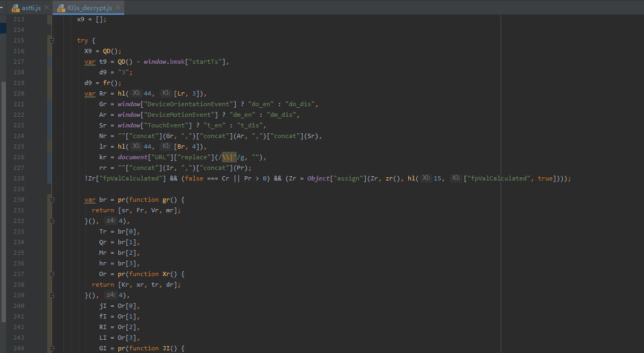Click 'QD()' call on line 216
Screen dimensions: 644x353
pos(110,51)
